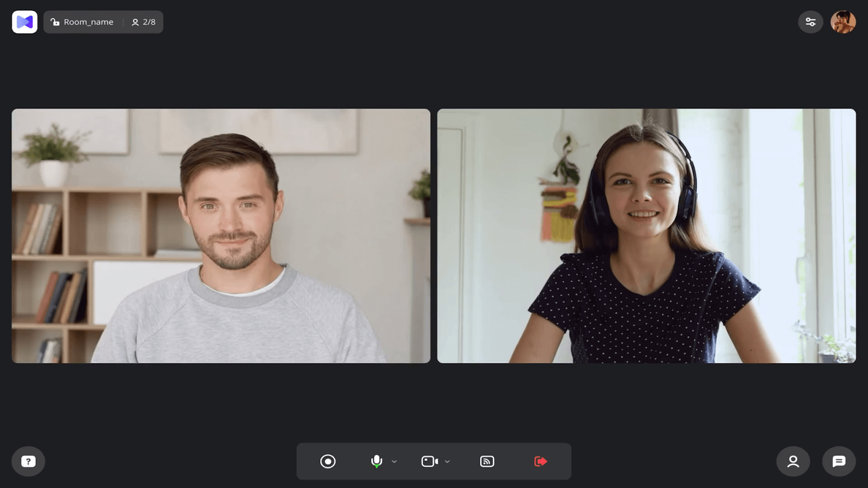The image size is (868, 488).
Task: Open the chat panel
Action: [839, 461]
